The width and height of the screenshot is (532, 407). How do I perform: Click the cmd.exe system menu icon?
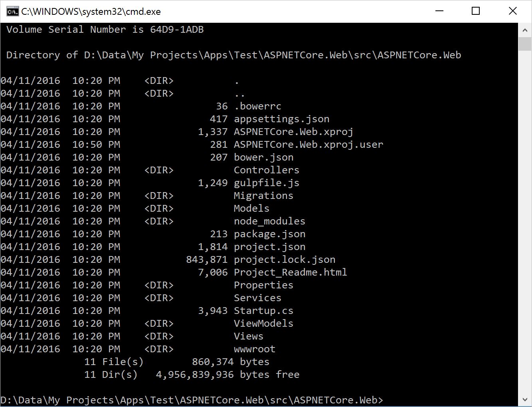click(12, 11)
